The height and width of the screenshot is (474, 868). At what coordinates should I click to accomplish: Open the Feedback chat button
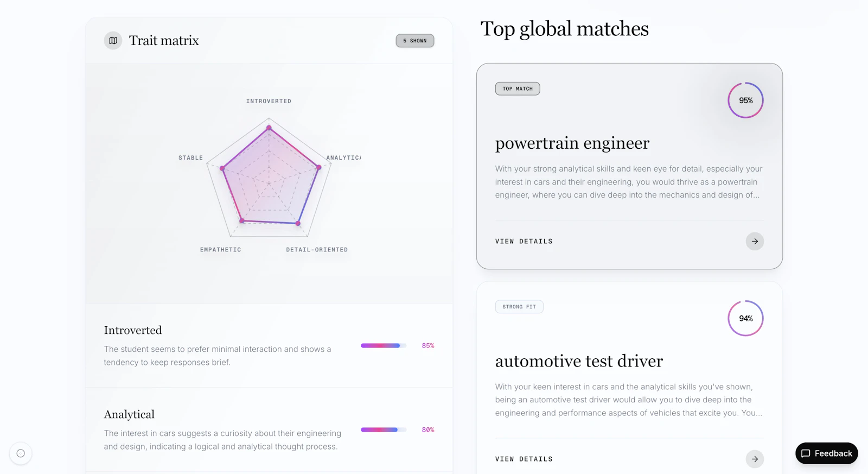[827, 453]
